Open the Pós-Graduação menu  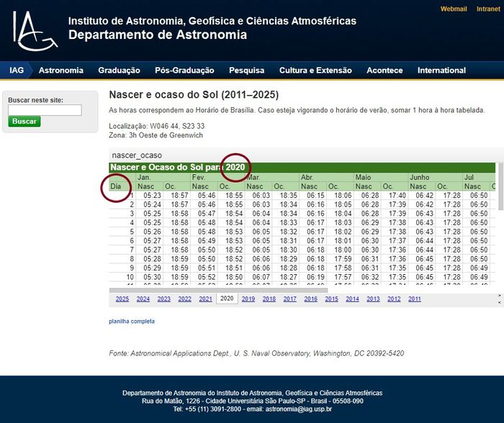click(x=184, y=70)
